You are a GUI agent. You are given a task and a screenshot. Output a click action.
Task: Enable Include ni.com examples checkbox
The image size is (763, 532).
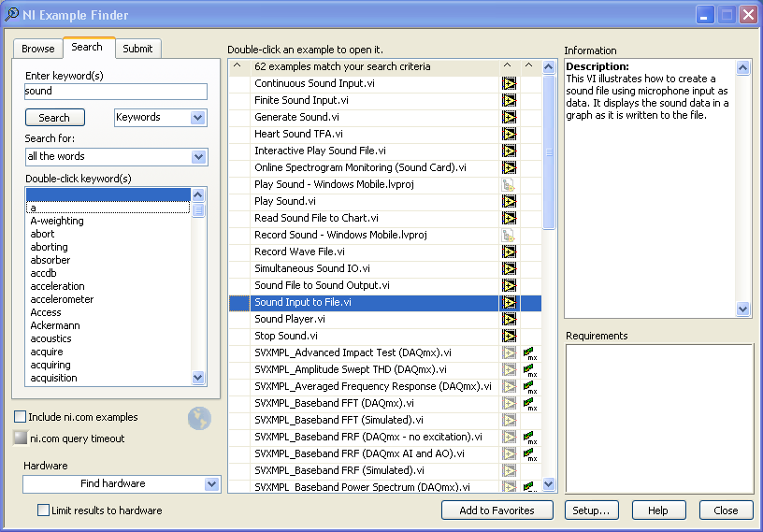tap(20, 417)
